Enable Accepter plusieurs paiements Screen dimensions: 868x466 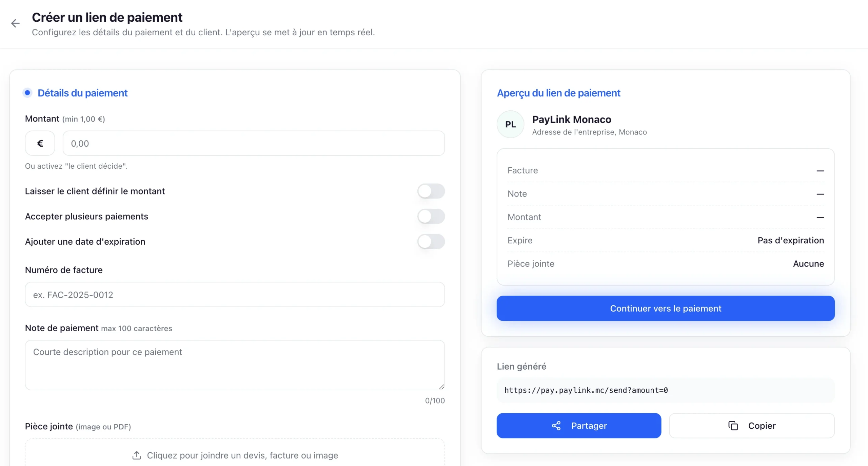pyautogui.click(x=431, y=216)
